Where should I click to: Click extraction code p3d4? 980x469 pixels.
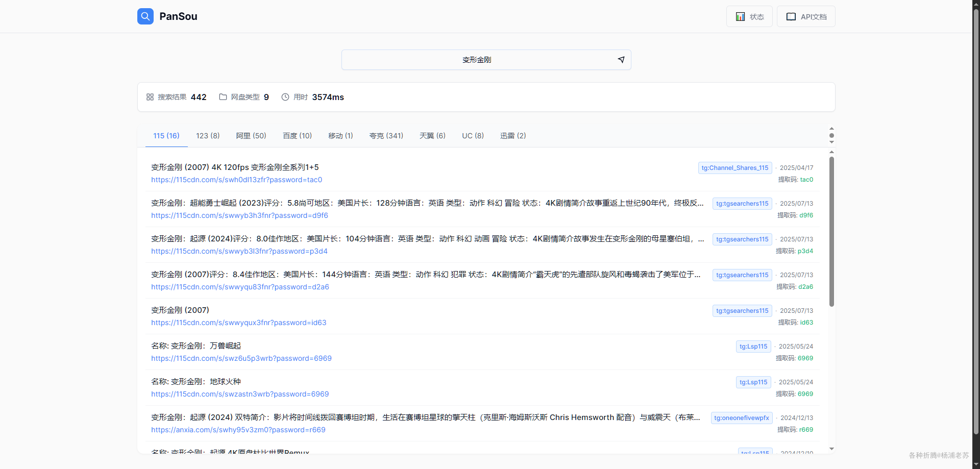pos(805,251)
